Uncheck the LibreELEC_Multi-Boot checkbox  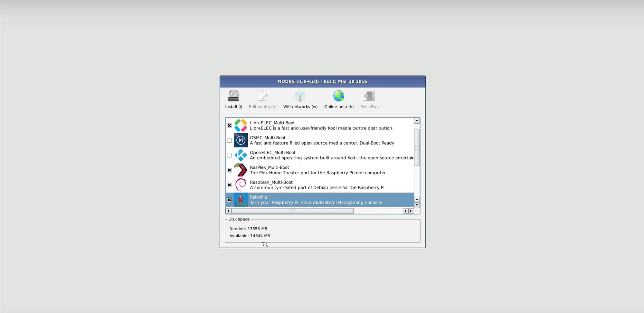click(229, 126)
